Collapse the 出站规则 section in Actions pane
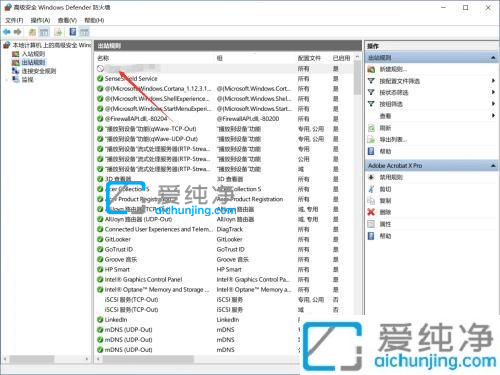500x375 pixels. click(493, 58)
